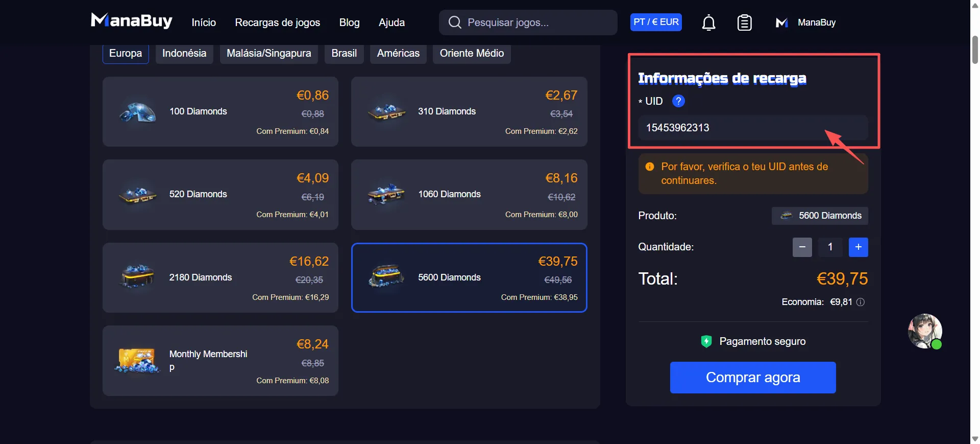Click the Pagamento seguro label

tap(763, 341)
